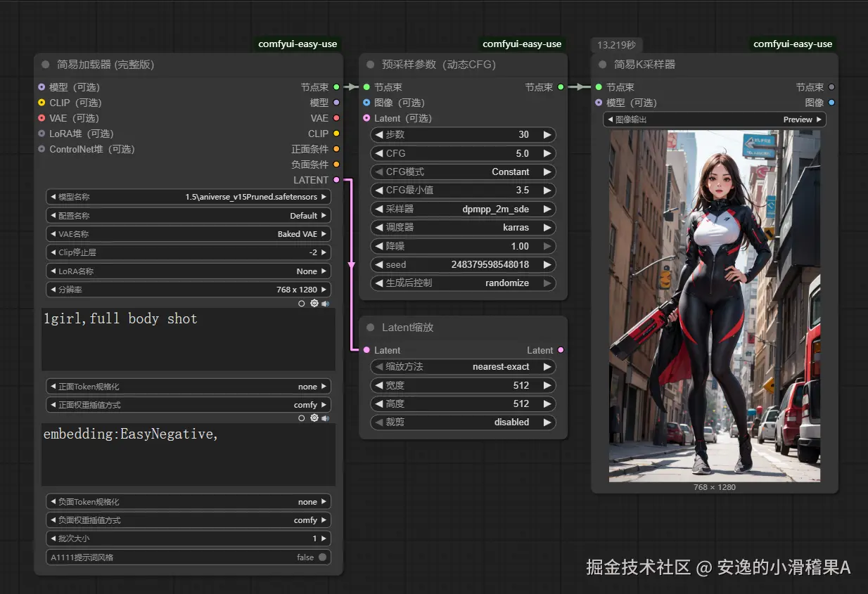The height and width of the screenshot is (594, 868).
Task: Click the green 节点束 output port of the loader
Action: 336,87
